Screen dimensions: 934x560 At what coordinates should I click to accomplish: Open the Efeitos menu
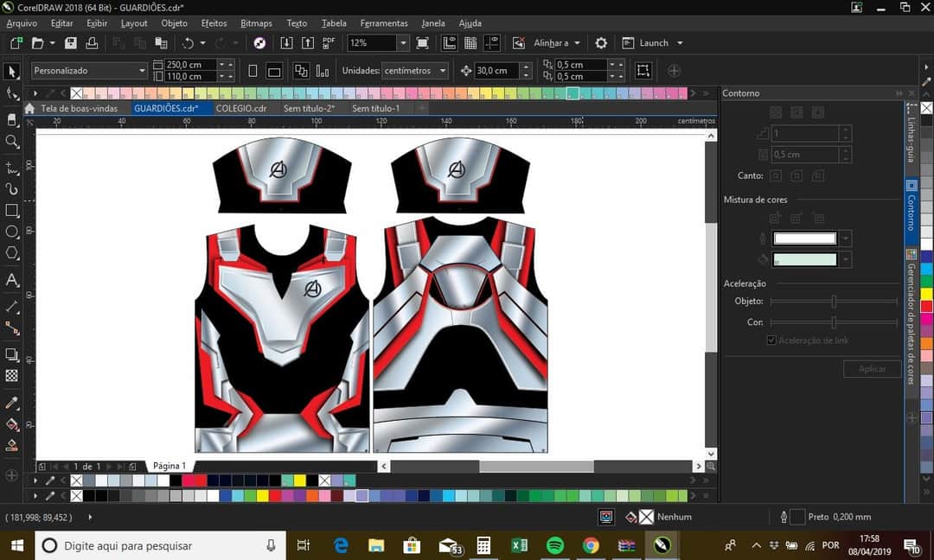214,23
